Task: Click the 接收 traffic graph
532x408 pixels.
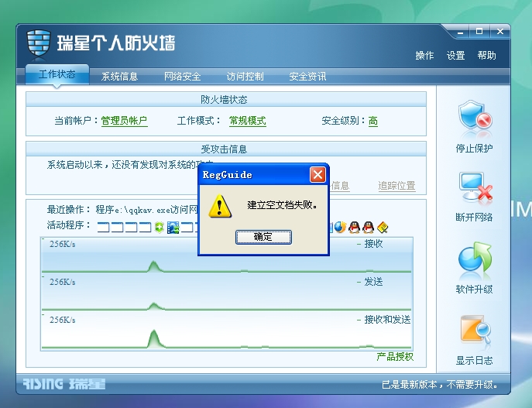Action: point(226,255)
